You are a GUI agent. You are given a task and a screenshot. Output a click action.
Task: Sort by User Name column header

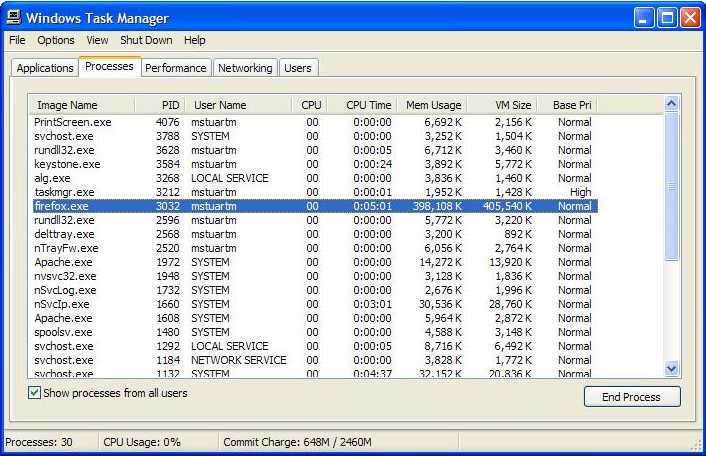pos(238,105)
